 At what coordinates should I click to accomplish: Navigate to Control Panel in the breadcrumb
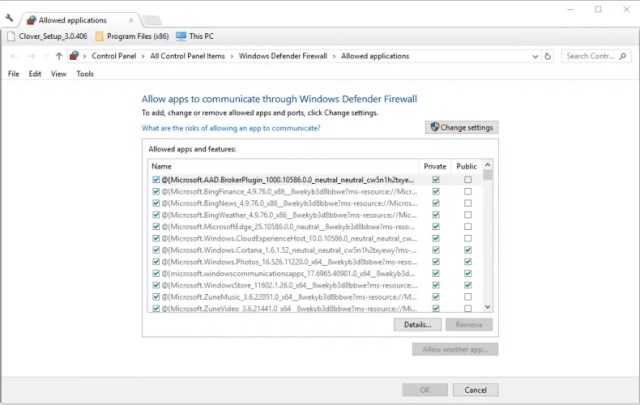coord(113,56)
